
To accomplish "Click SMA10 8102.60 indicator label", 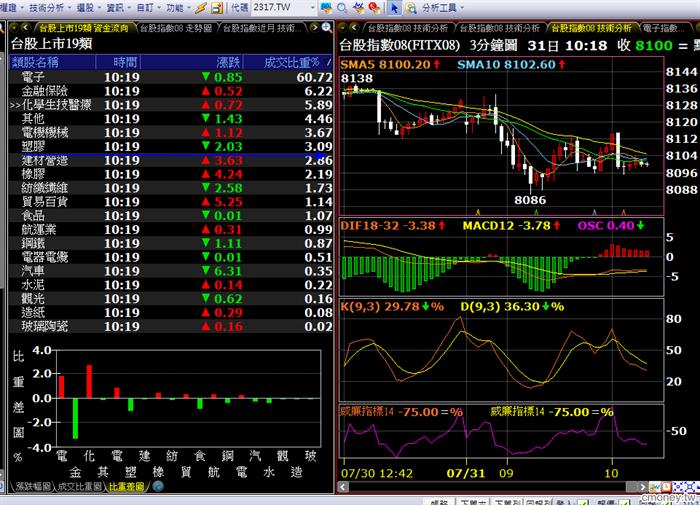I will click(x=511, y=65).
